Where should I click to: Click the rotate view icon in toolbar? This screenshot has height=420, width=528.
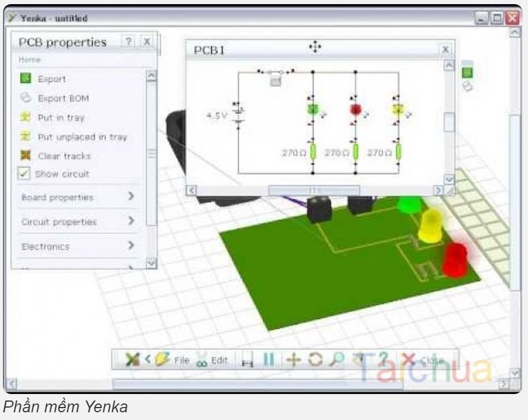click(315, 359)
